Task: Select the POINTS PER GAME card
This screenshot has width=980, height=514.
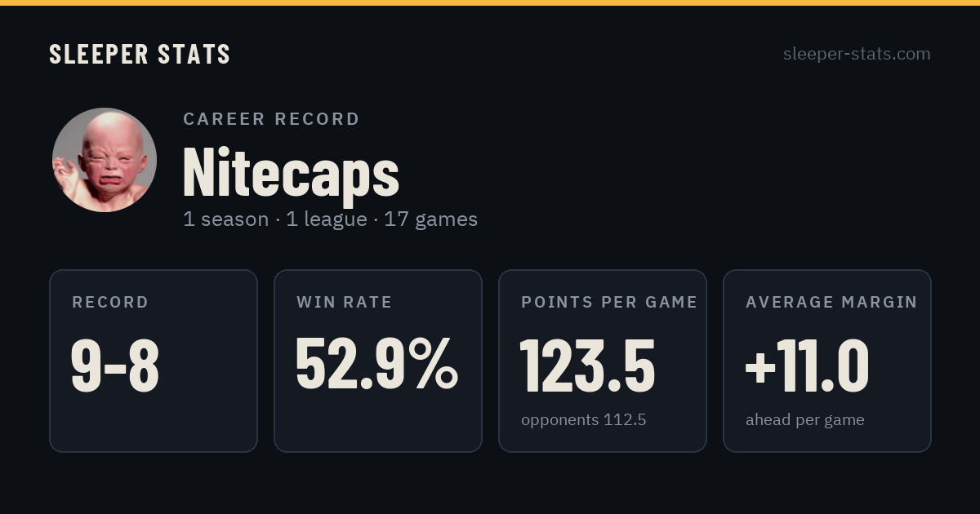Action: [x=603, y=361]
